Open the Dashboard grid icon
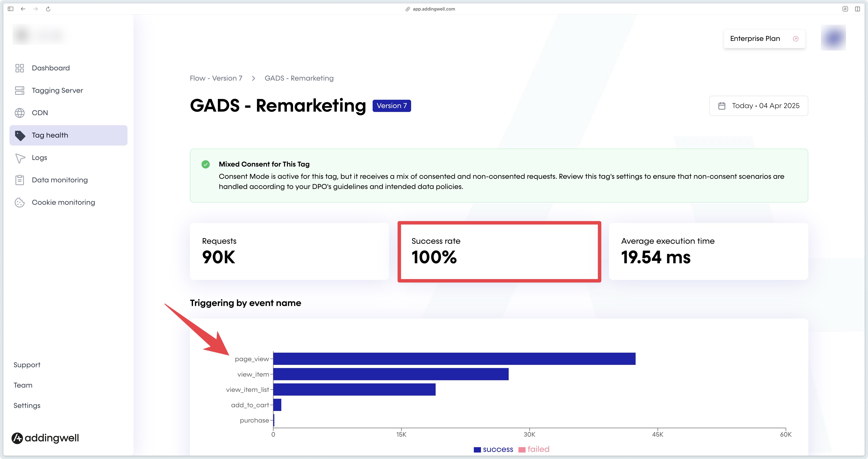The width and height of the screenshot is (868, 459). click(19, 68)
